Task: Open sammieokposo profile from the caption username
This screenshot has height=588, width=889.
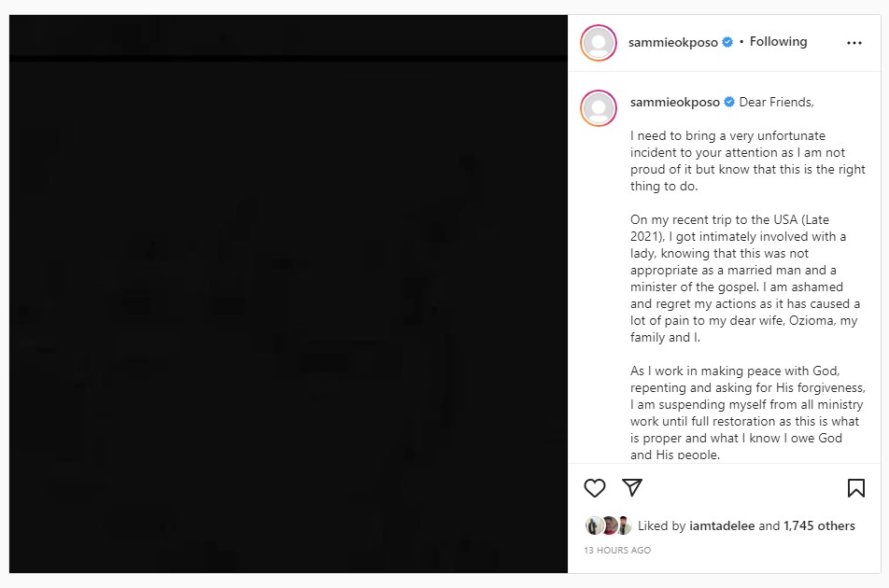Action: point(675,102)
